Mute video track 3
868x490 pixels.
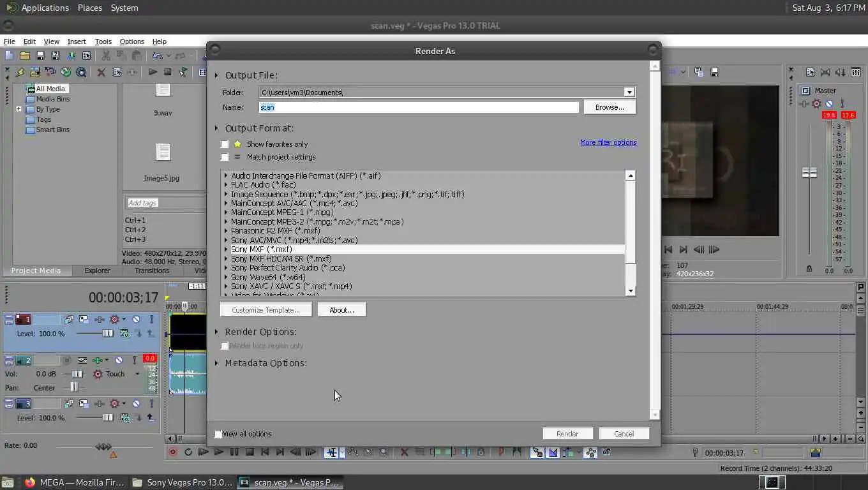tap(136, 403)
